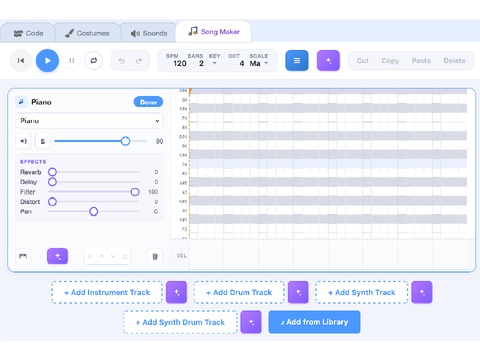This screenshot has height=360, width=480.
Task: Open AI sparkle next to Add Drum Track
Action: coord(298,292)
